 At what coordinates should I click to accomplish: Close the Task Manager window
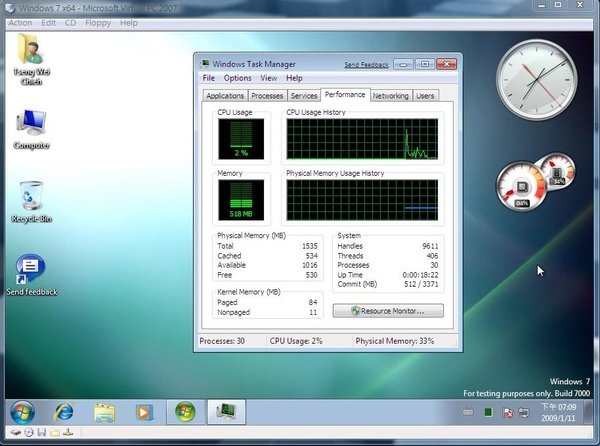click(x=446, y=64)
